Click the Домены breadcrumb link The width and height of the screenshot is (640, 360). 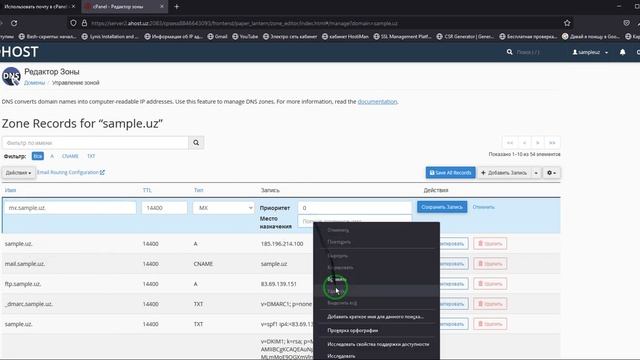click(x=34, y=82)
